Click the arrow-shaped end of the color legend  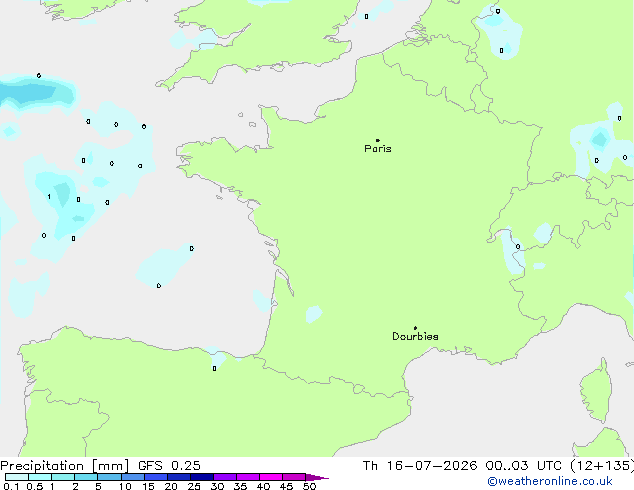(317, 477)
